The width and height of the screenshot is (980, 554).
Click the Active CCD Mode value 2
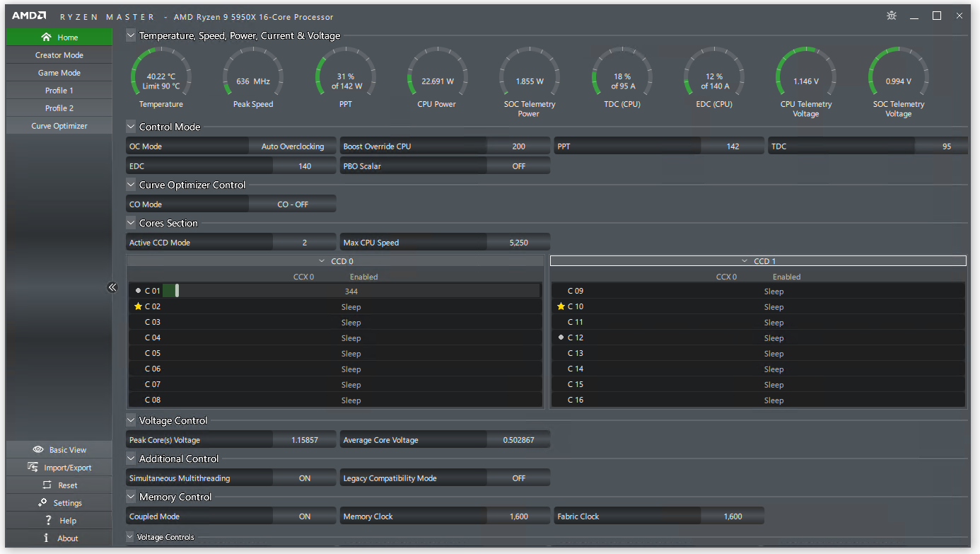coord(305,243)
